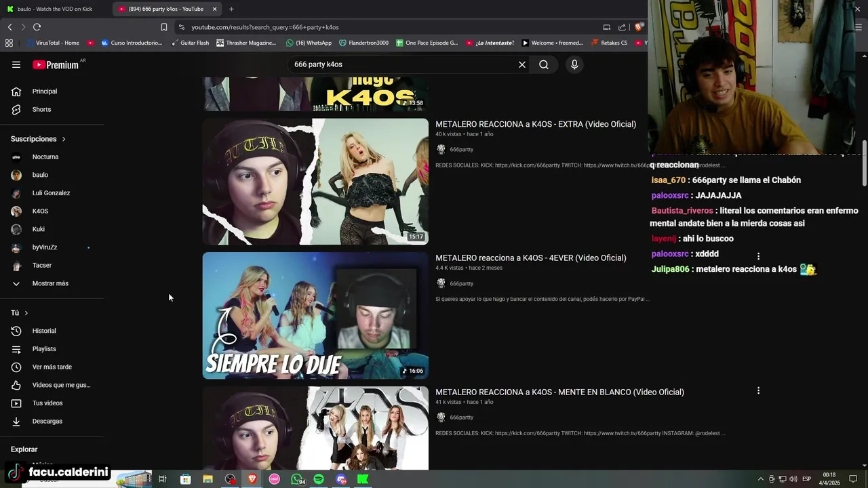Screen dimensions: 868x488
Task: Open the Thrasher Magazine bookmark
Action: click(247, 43)
